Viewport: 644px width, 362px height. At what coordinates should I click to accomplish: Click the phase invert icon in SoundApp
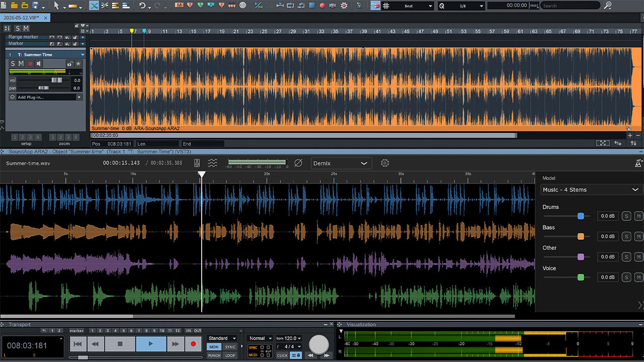tap(298, 163)
